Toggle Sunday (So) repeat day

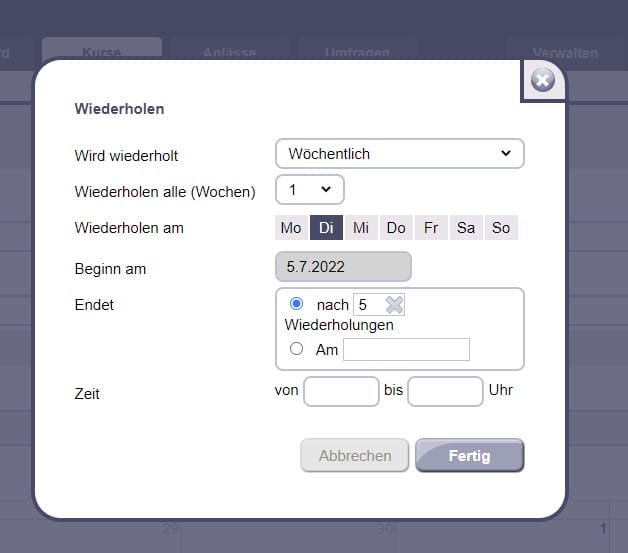coord(501,228)
